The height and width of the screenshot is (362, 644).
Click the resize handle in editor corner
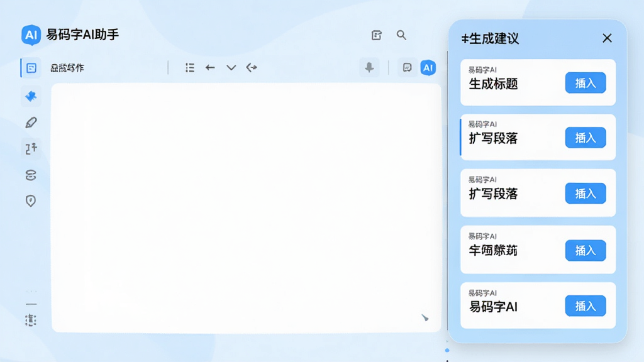coord(425,317)
